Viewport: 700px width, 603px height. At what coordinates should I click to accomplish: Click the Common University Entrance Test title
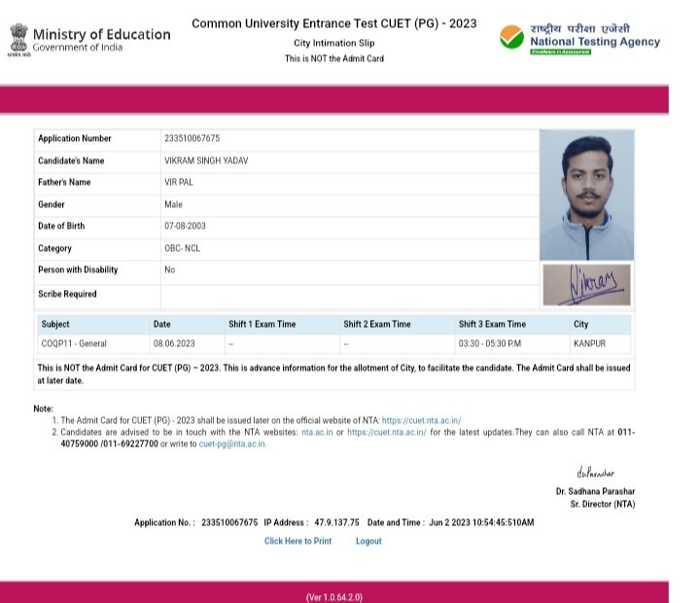(333, 23)
